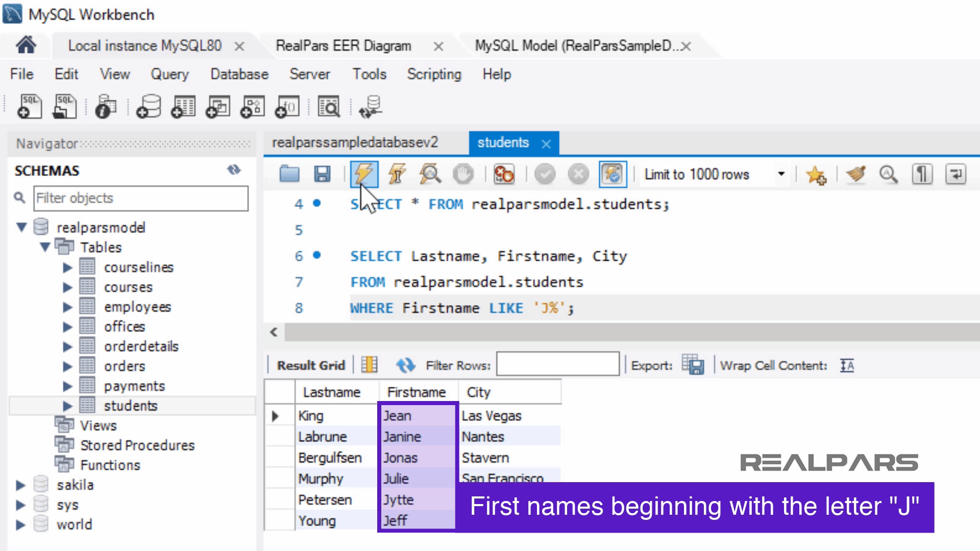The height and width of the screenshot is (551, 980).
Task: Switch to the RealPars EER Diagram tab
Action: (344, 46)
